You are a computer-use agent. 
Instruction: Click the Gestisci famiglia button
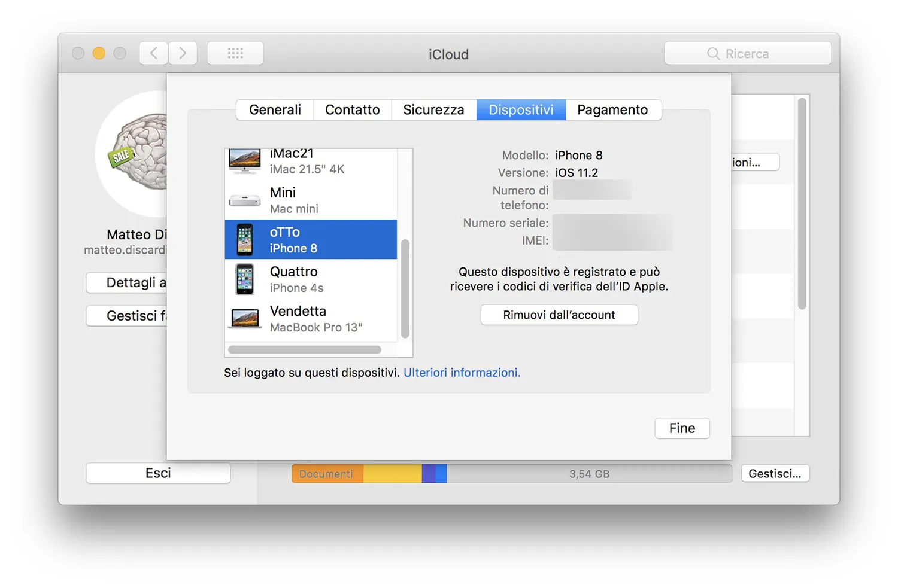click(x=126, y=316)
